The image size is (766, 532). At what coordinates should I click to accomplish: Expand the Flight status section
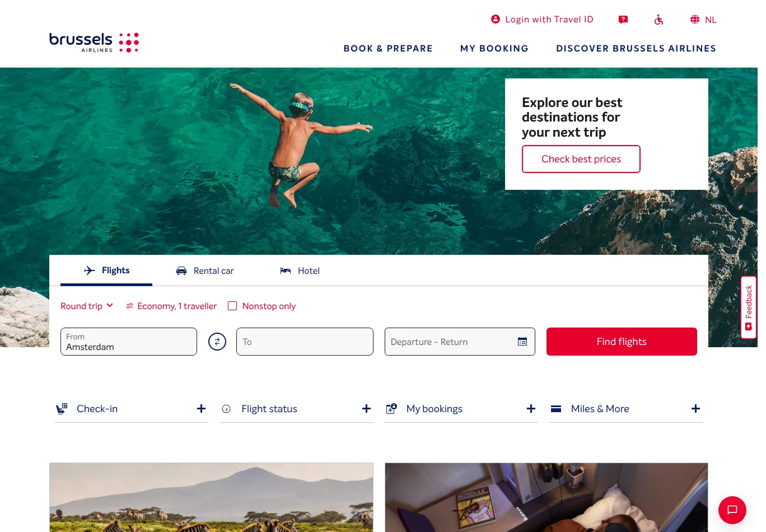296,409
